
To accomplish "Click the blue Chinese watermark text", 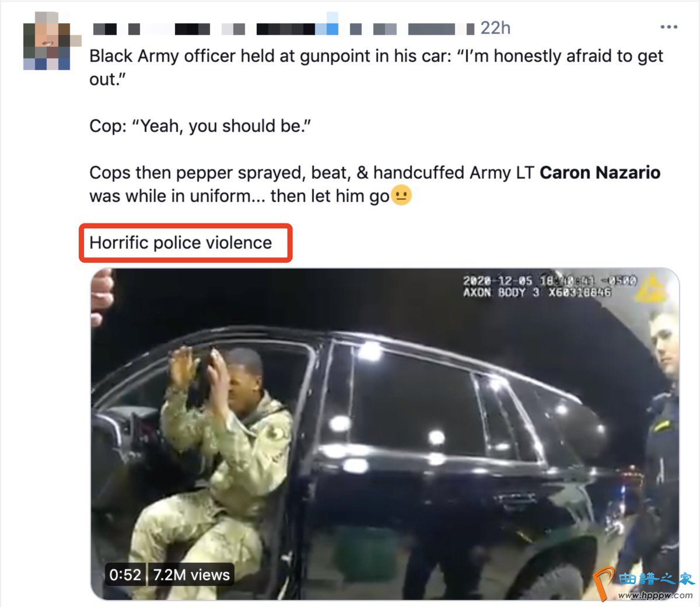I will point(656,579).
